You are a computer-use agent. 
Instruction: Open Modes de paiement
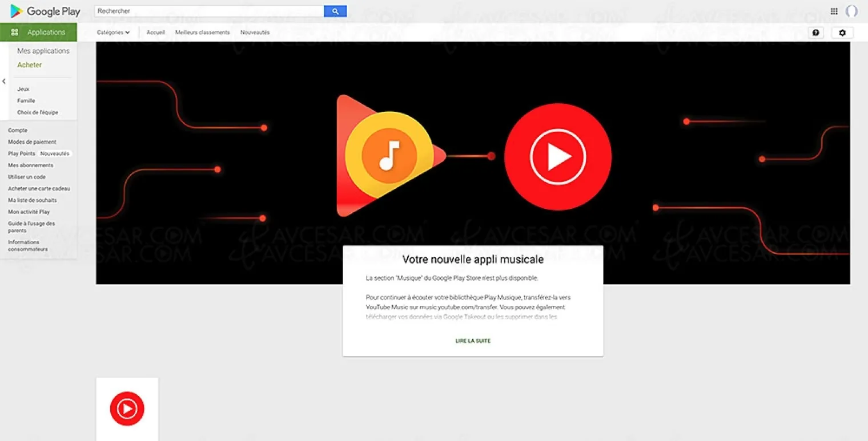pyautogui.click(x=32, y=142)
